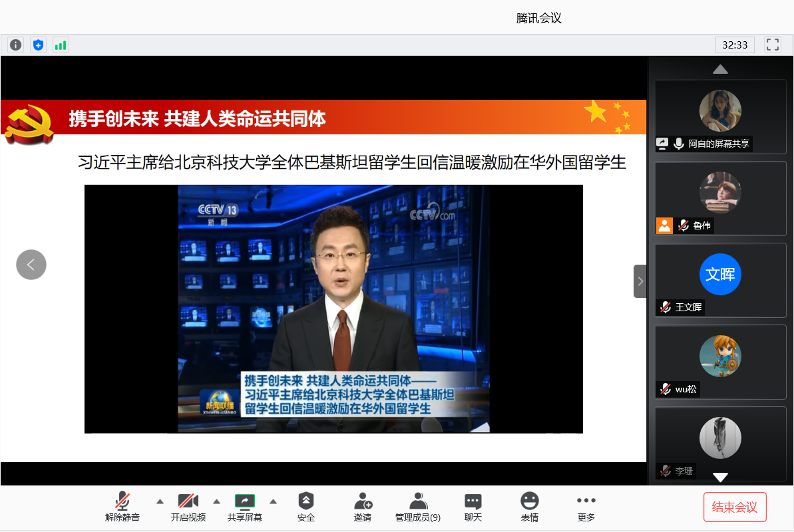Open the meeting info icon
Image resolution: width=794 pixels, height=532 pixels.
tap(16, 45)
